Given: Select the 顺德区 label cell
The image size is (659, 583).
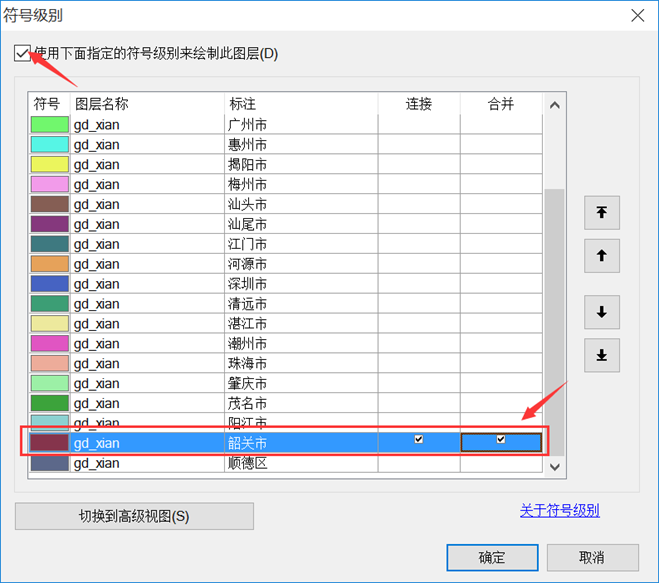Looking at the screenshot, I should [301, 463].
